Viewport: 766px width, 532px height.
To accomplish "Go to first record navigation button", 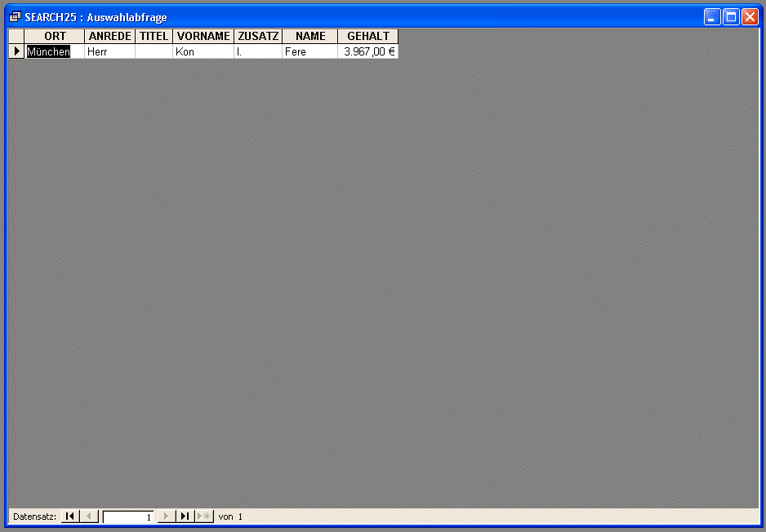I will tap(70, 516).
